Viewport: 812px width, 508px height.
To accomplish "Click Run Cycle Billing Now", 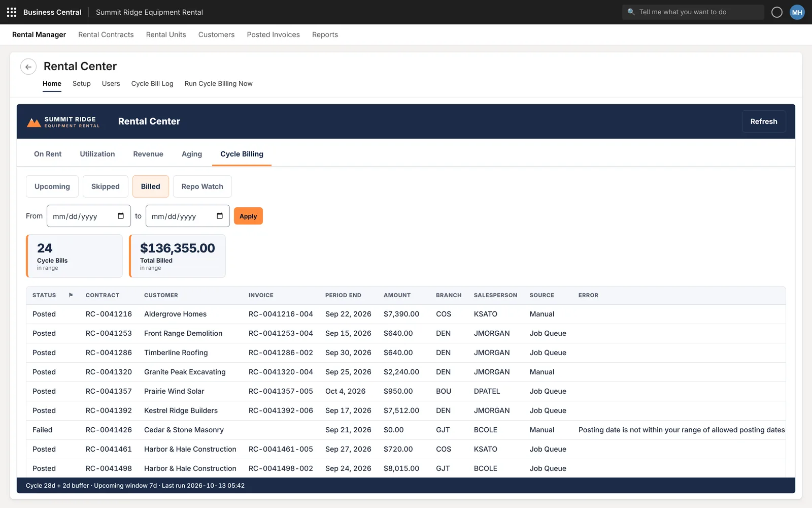I will click(219, 83).
